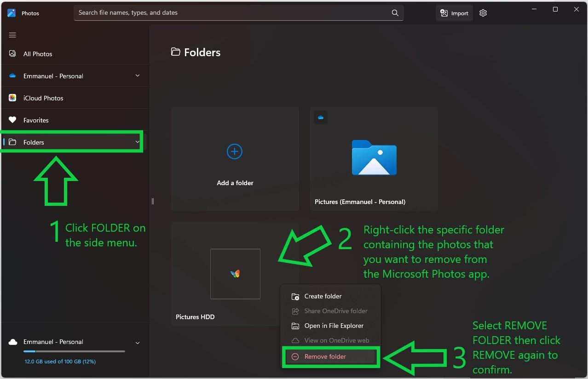This screenshot has height=379, width=588.
Task: Select Remove folder from the context menu
Action: [331, 356]
